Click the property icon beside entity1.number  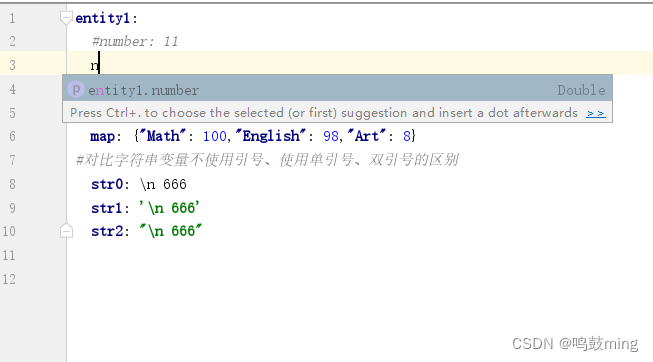coord(76,90)
